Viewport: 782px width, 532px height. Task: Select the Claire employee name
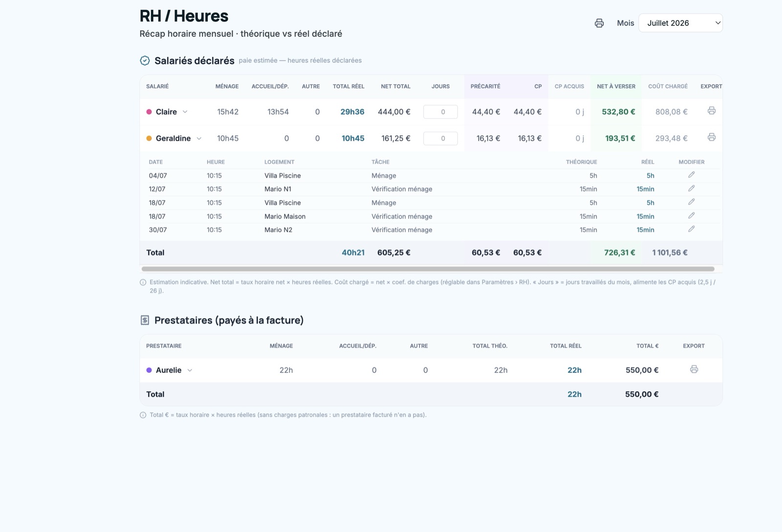click(x=166, y=112)
